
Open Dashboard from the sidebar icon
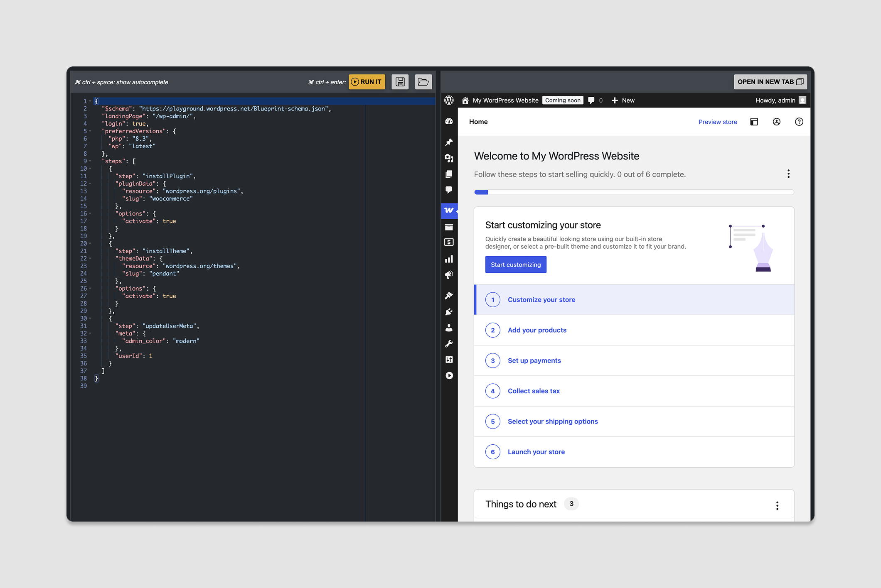(x=449, y=121)
